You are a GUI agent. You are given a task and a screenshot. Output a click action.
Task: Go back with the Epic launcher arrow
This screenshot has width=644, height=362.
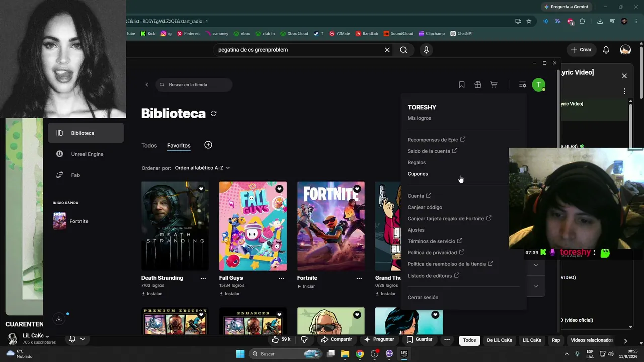[147, 85]
